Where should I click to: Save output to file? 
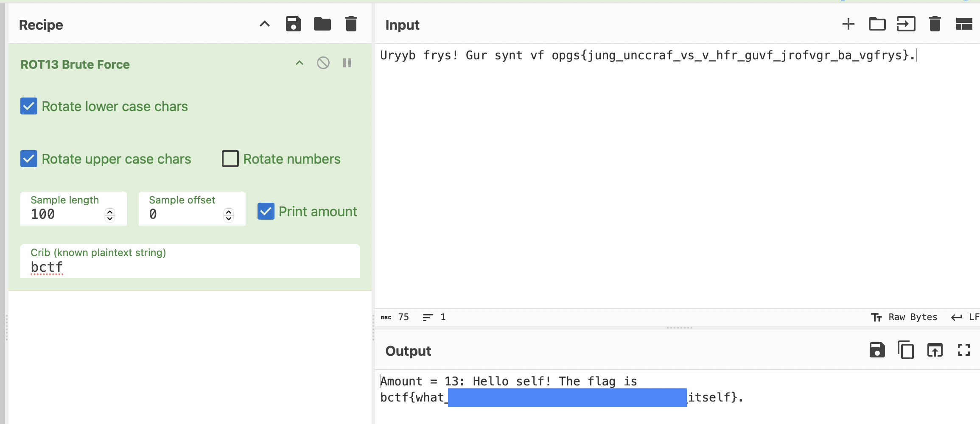[x=877, y=350]
